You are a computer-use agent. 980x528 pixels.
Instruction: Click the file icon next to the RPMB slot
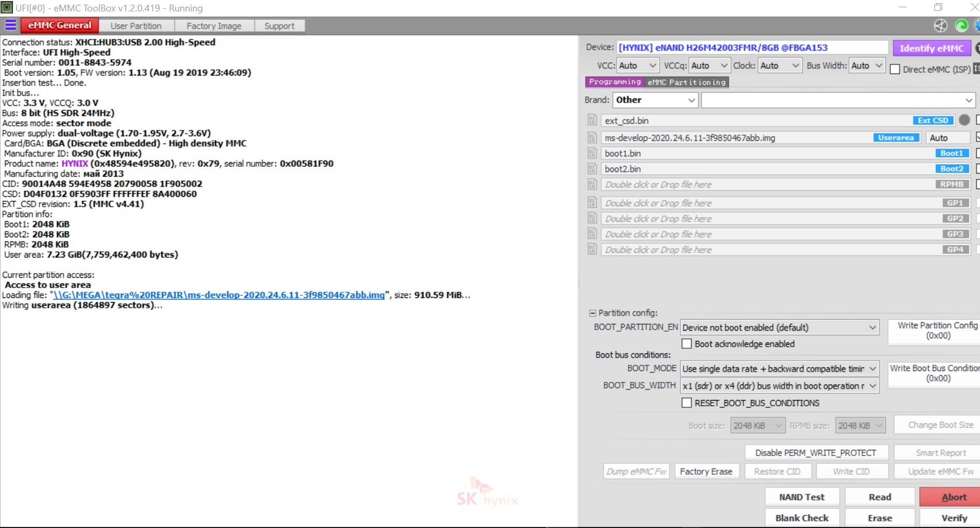point(592,184)
